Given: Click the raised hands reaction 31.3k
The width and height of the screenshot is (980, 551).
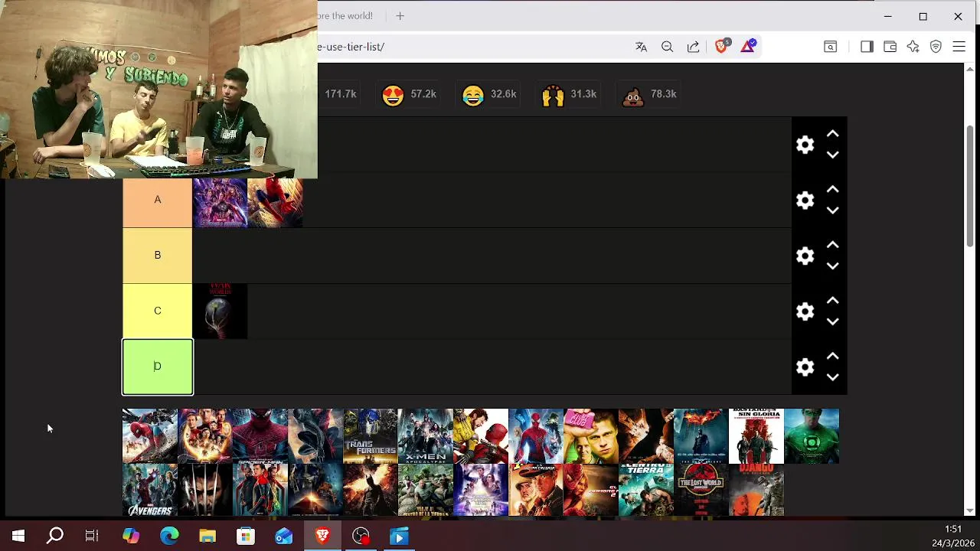Looking at the screenshot, I should click(x=568, y=94).
